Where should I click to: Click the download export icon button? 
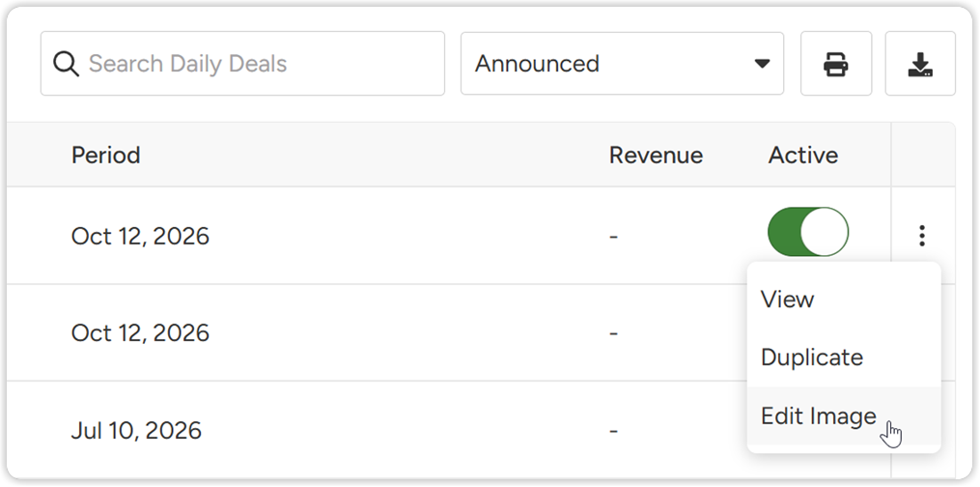pyautogui.click(x=920, y=64)
